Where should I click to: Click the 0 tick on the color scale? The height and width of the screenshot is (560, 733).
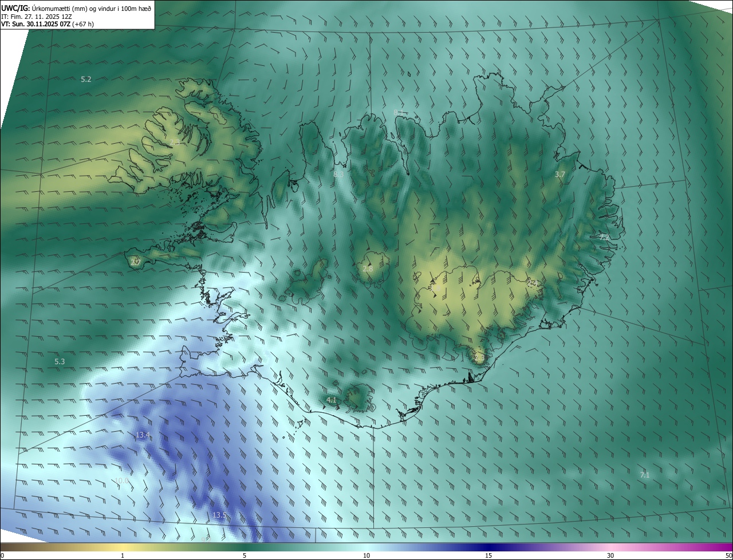click(x=2, y=555)
